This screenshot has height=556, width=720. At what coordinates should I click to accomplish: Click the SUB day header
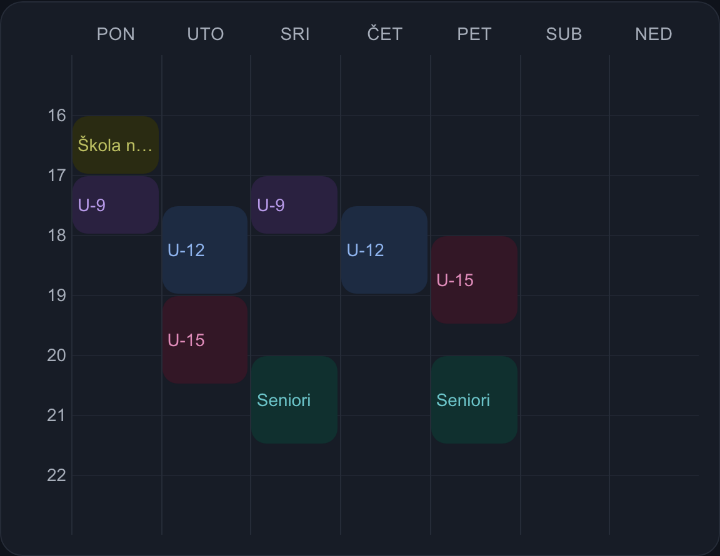[x=564, y=34]
